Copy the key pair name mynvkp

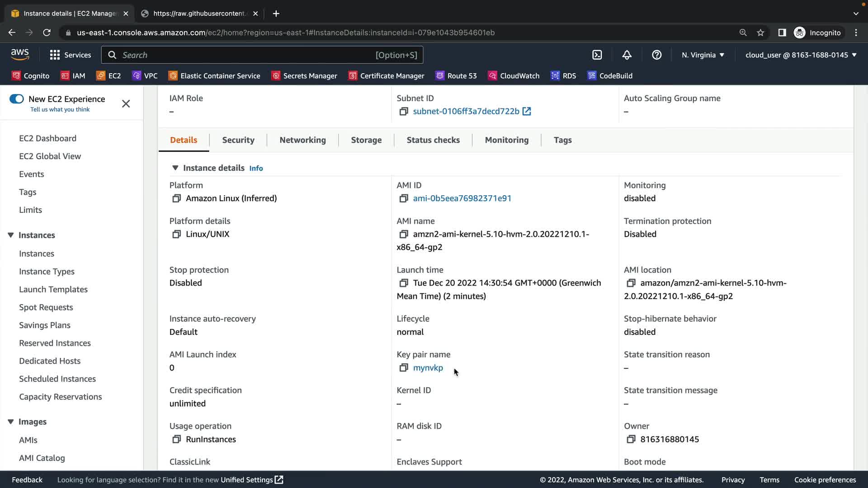click(x=403, y=368)
